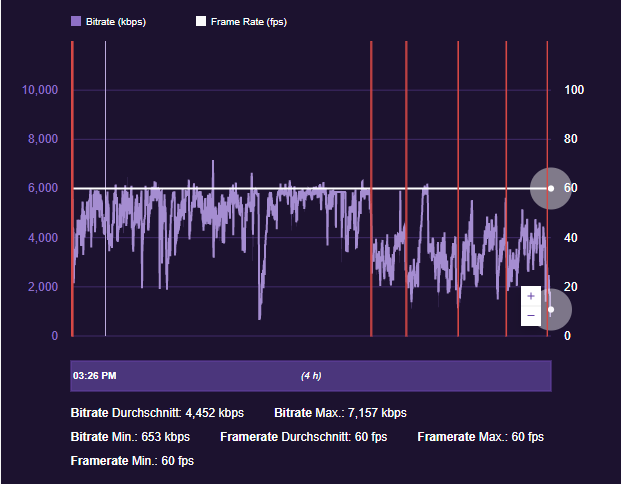Image resolution: width=621 pixels, height=484 pixels.
Task: Click the 10,000 label on the bitrate axis
Action: click(40, 90)
